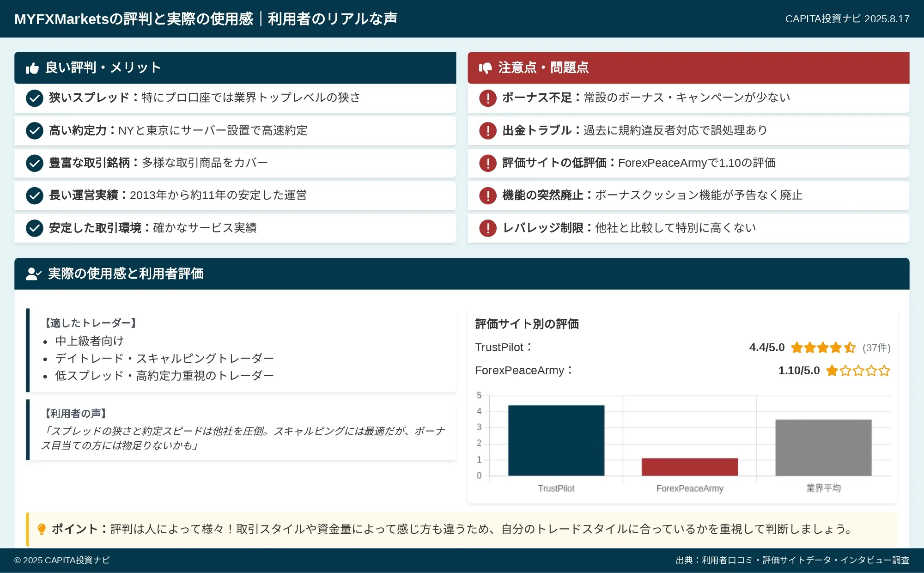924x573 pixels.
Task: Click CAPITA投資ナビ 2025.8.17 in header
Action: [x=847, y=19]
